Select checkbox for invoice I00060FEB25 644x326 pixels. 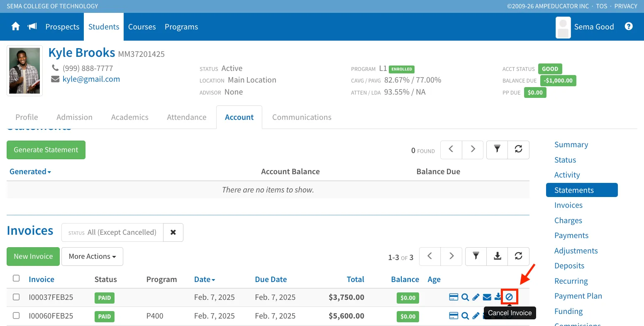point(16,316)
